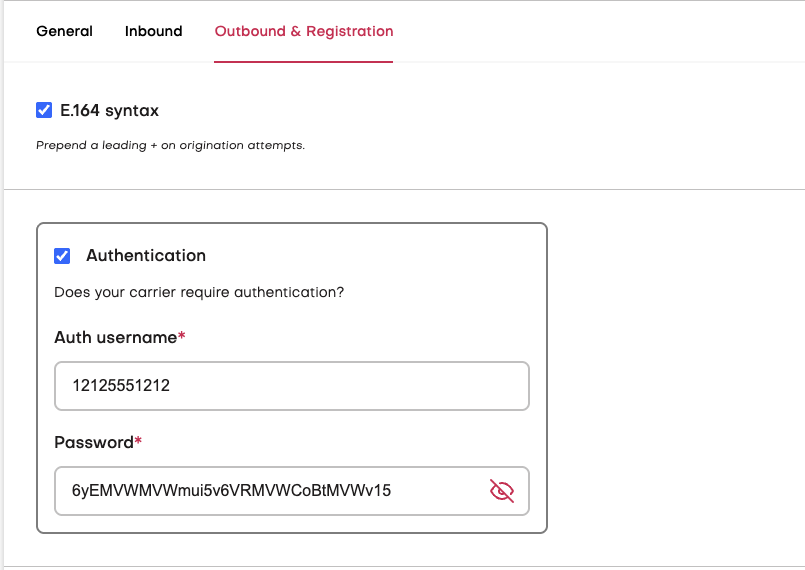Click the Authentication label text
The height and width of the screenshot is (570, 805).
146,255
